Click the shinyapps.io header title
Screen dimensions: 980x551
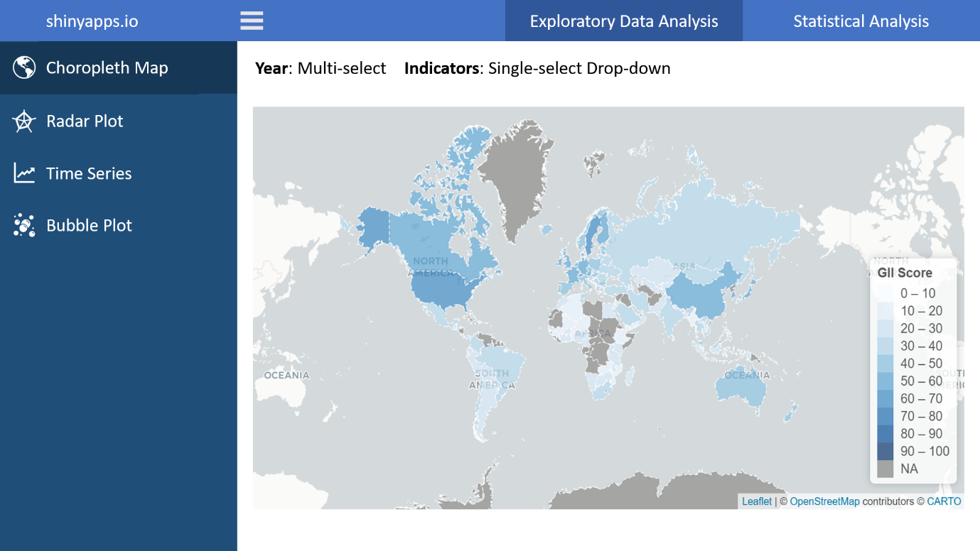tap(92, 21)
